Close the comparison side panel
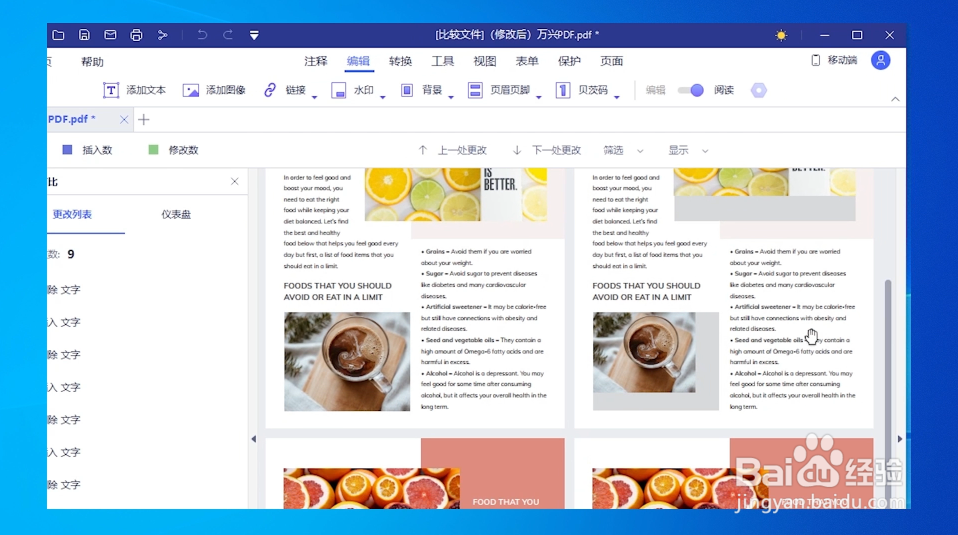 235,181
